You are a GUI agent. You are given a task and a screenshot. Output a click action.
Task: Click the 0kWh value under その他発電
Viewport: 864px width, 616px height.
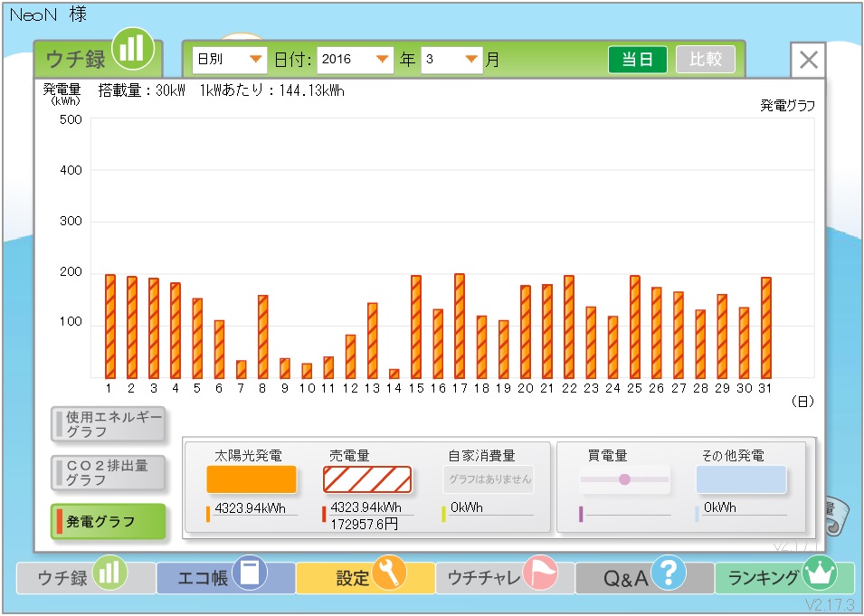click(x=720, y=507)
